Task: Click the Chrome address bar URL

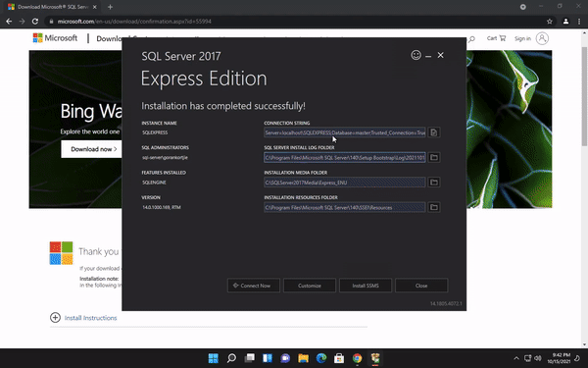Action: click(x=134, y=22)
